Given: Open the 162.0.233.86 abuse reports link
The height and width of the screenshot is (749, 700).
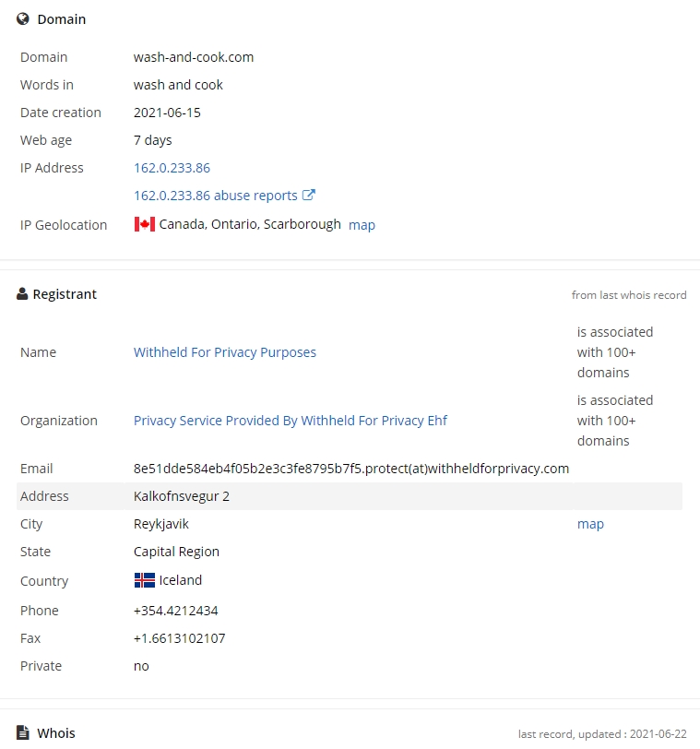Looking at the screenshot, I should point(215,196).
